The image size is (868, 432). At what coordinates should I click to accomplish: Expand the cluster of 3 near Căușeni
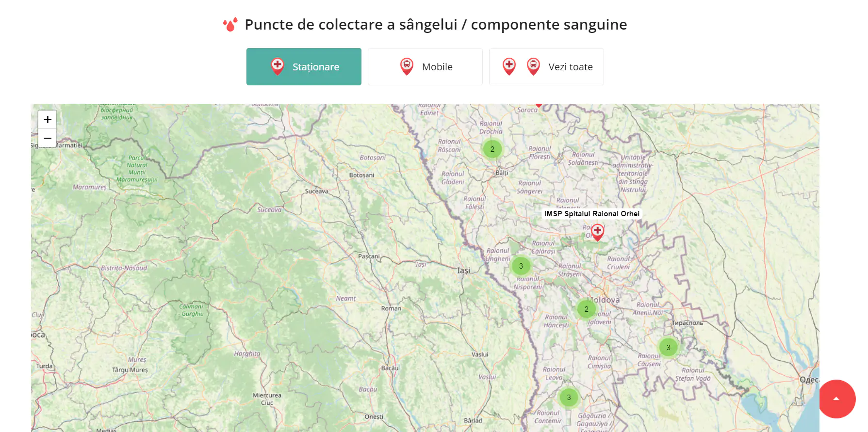pos(669,347)
